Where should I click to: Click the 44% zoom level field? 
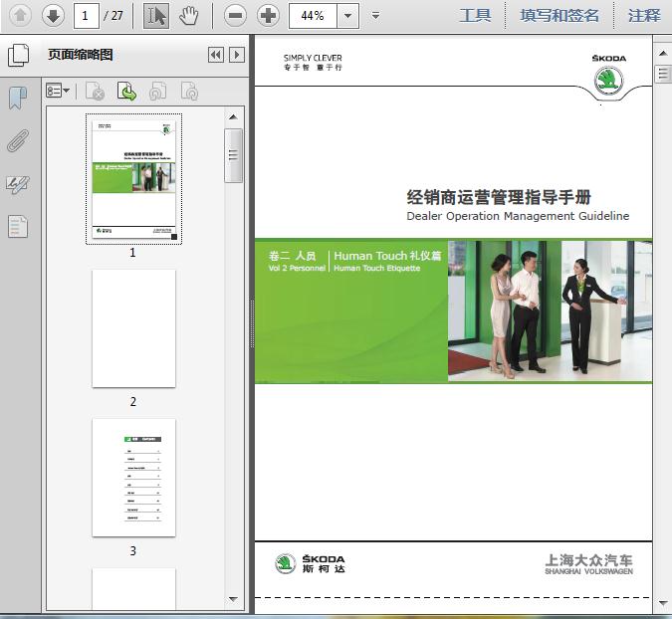click(313, 16)
